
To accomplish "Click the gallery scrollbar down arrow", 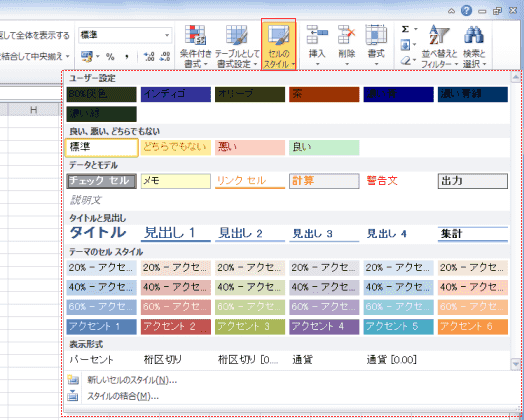I will 516,364.
